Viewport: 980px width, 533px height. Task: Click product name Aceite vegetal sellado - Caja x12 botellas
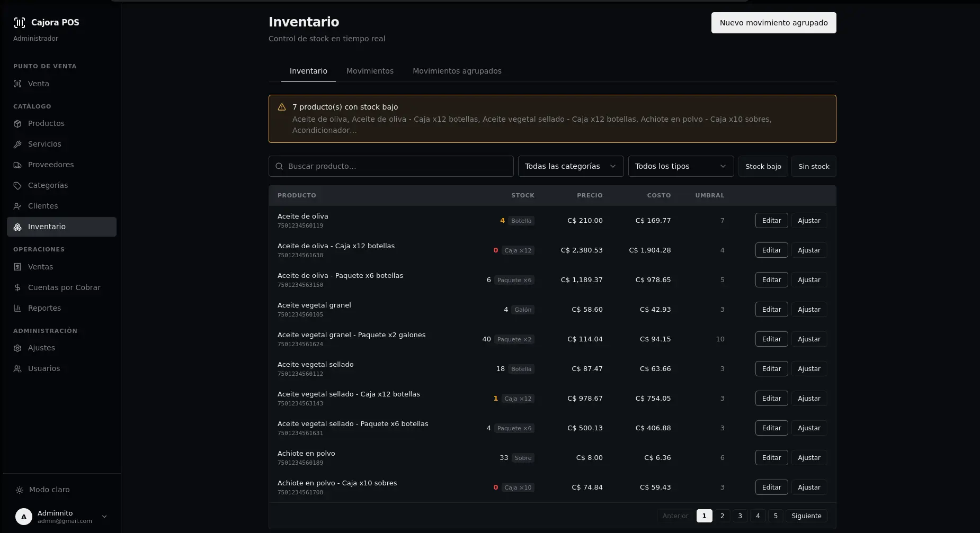(x=349, y=394)
